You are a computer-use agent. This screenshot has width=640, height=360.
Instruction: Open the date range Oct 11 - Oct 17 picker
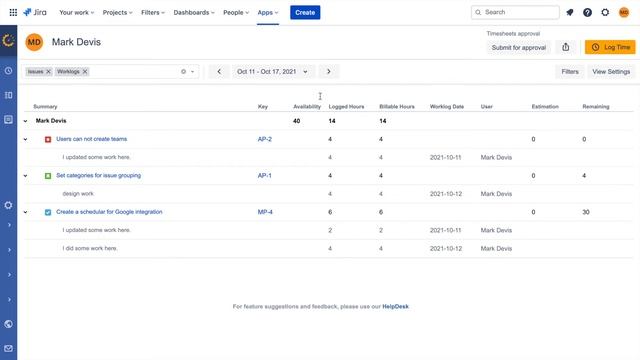coord(272,71)
